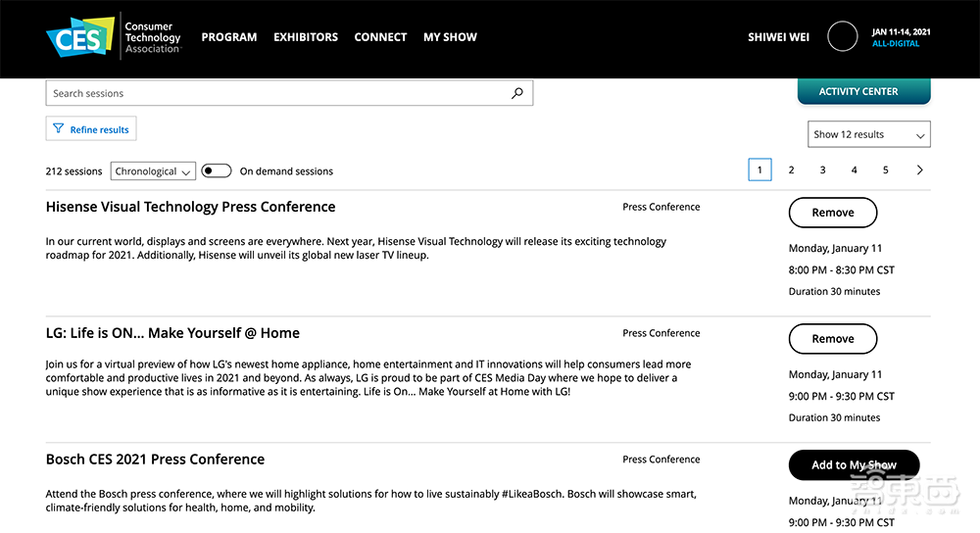This screenshot has width=980, height=533.
Task: Open the MY SHOW menu
Action: click(450, 37)
